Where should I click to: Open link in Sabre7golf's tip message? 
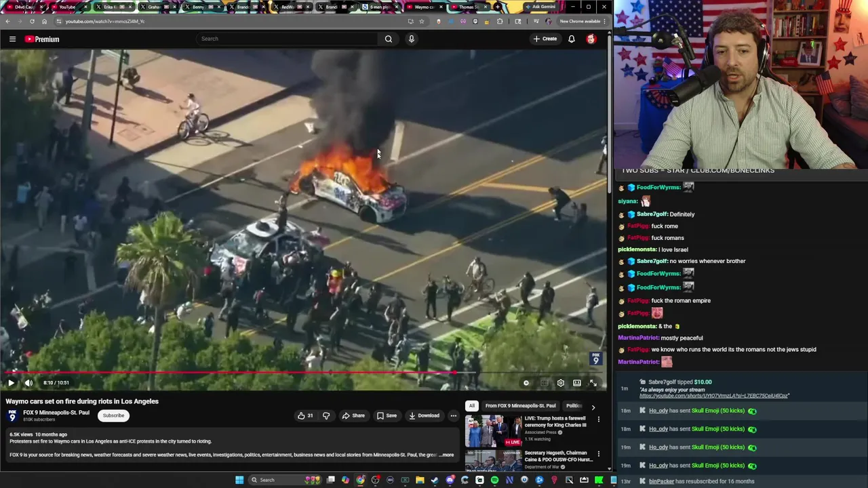pyautogui.click(x=714, y=395)
